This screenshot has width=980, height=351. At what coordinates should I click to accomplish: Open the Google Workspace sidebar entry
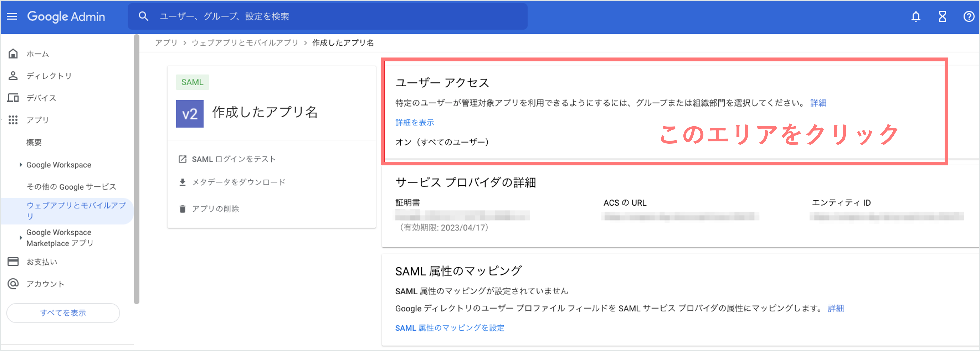pyautogui.click(x=59, y=165)
